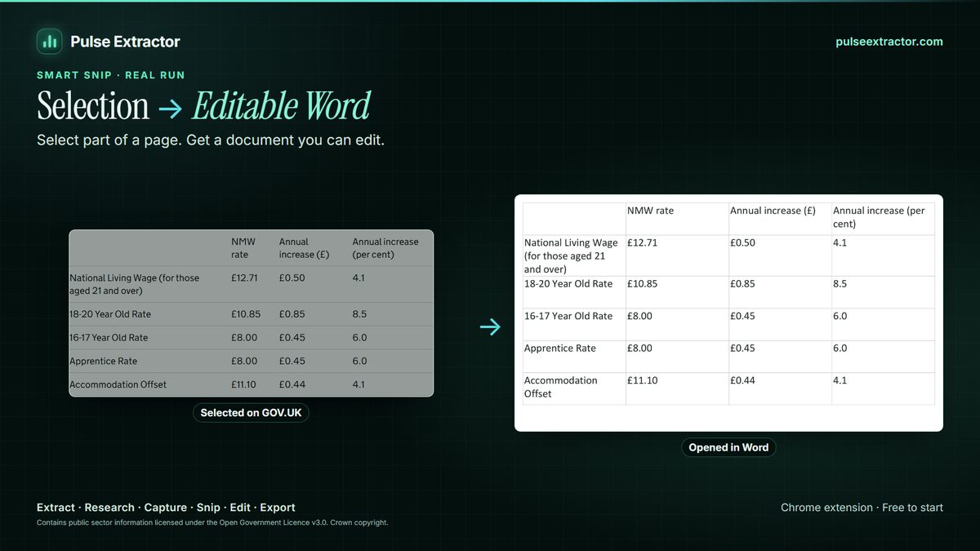Click "Annual increase (£)" header in GOV.UK selection
Screen dimensions: 980x551
tap(304, 248)
